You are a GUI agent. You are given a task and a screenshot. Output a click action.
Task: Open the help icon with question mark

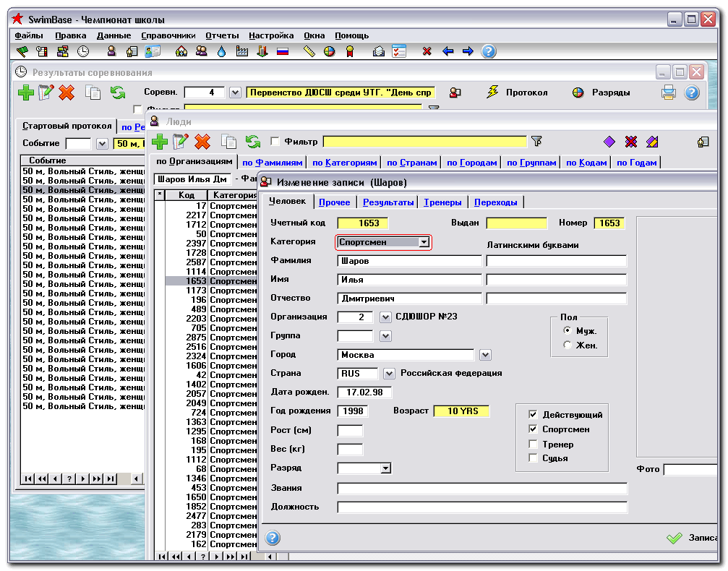click(x=489, y=51)
